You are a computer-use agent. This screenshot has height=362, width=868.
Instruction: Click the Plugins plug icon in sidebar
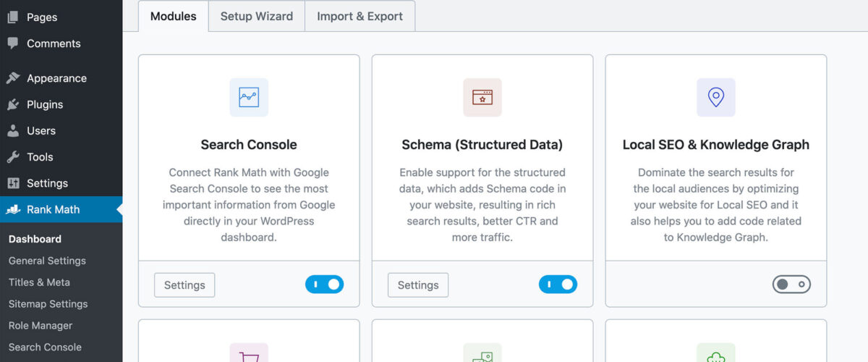click(13, 104)
